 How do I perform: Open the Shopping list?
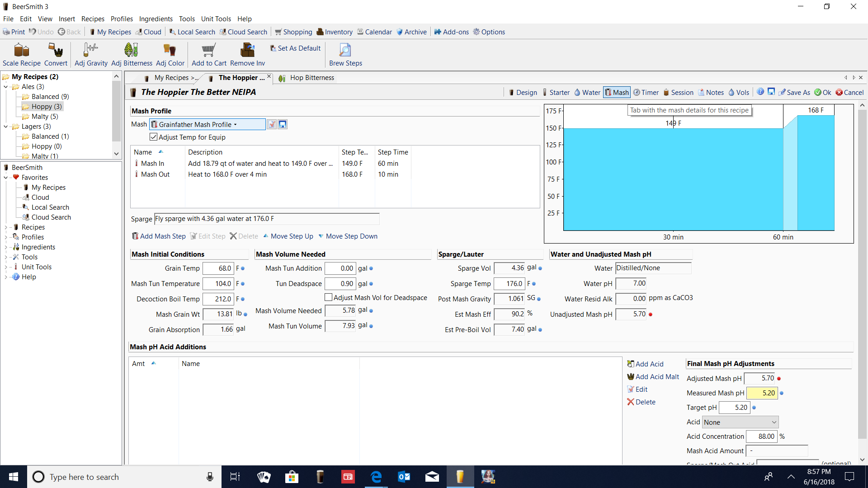coord(293,32)
